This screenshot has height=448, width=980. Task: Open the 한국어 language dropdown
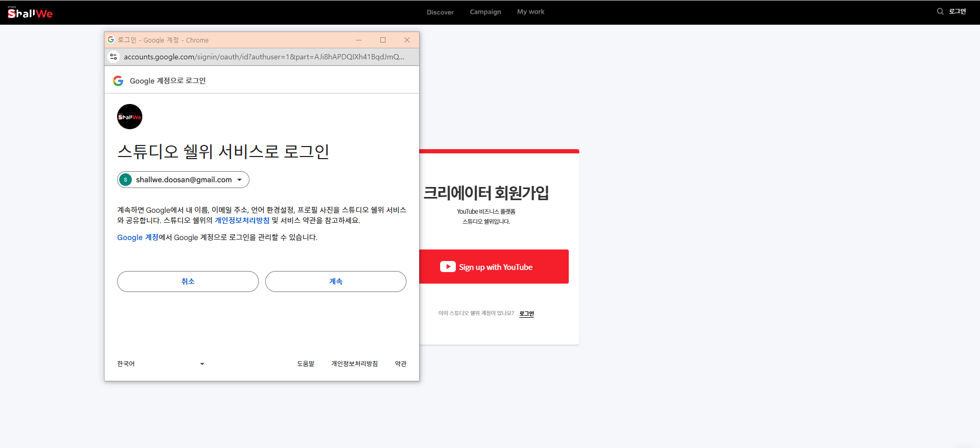(x=161, y=364)
